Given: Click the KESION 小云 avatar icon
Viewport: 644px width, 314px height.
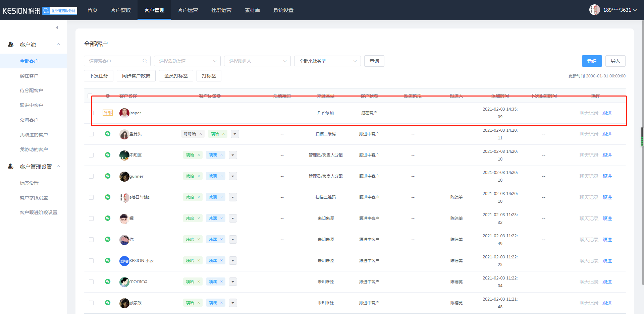Looking at the screenshot, I should pos(124,261).
